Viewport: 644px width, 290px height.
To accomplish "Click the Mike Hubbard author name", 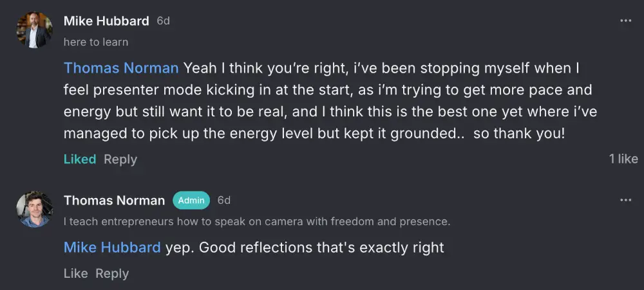I will click(x=106, y=21).
